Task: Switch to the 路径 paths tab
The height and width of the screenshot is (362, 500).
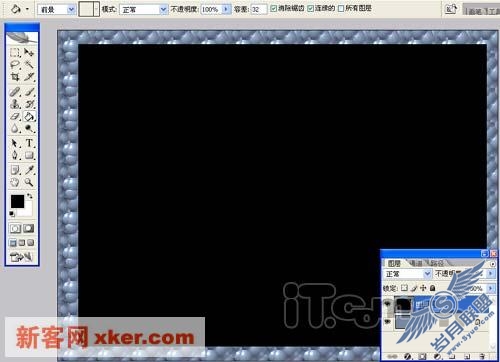Action: coord(437,263)
